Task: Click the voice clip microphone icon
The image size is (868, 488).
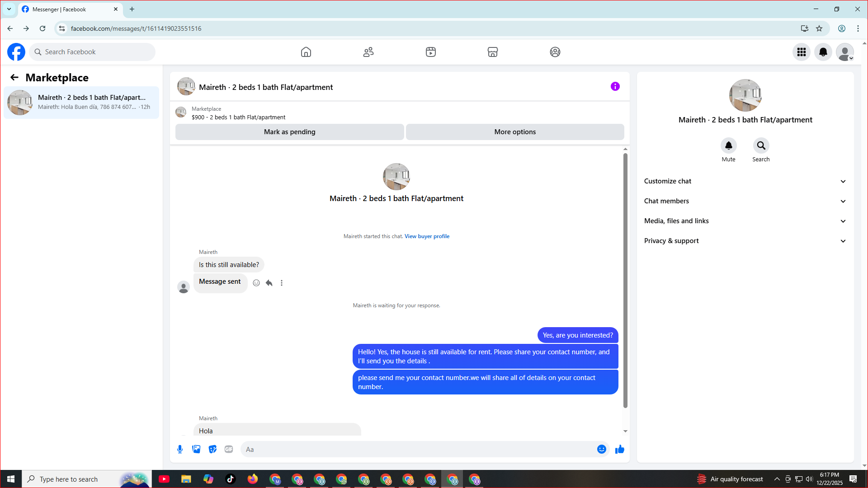Action: (180, 449)
